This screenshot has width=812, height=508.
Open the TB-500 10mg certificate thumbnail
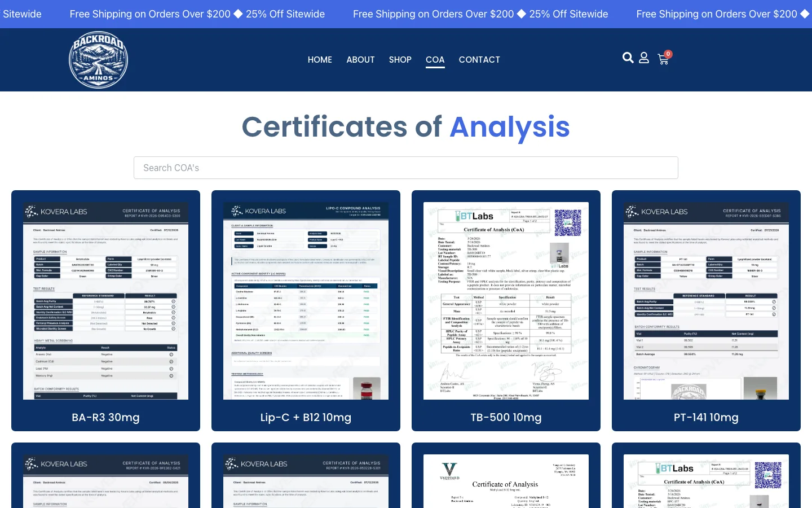pyautogui.click(x=506, y=301)
